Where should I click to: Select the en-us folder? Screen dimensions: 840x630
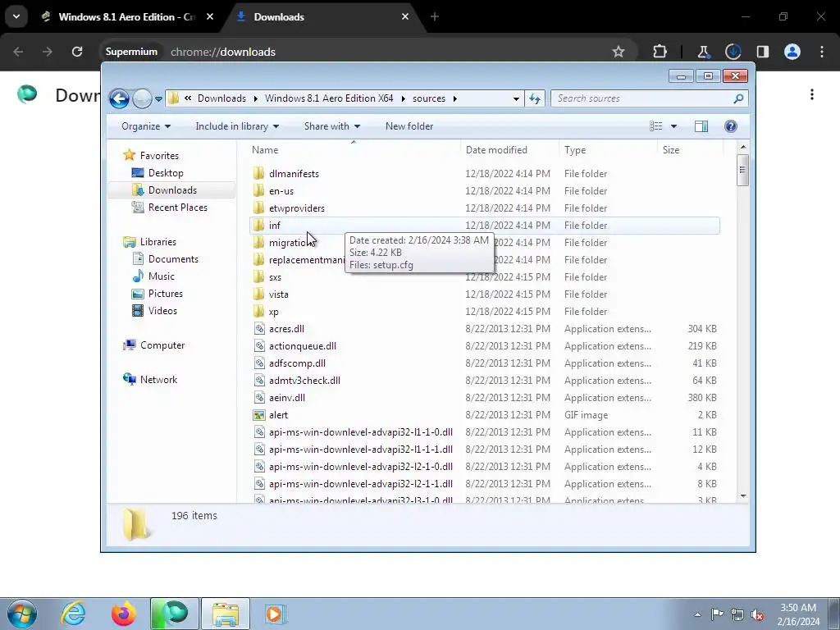[281, 190]
